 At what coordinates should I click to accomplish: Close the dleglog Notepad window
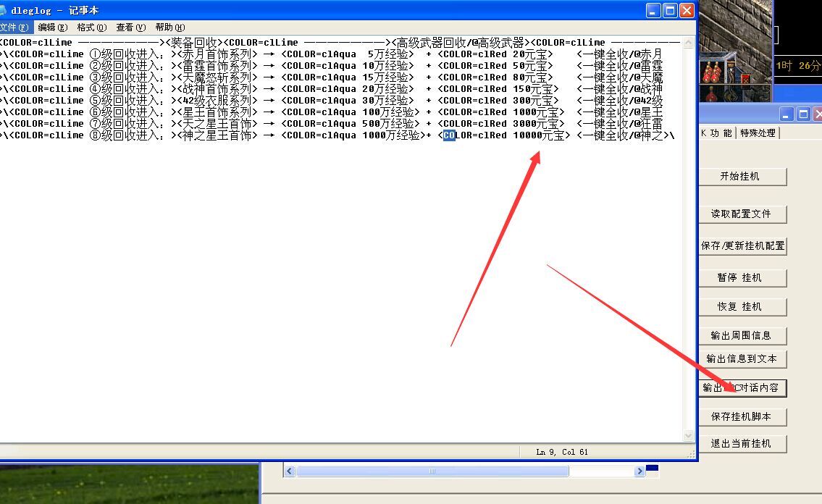(x=687, y=11)
